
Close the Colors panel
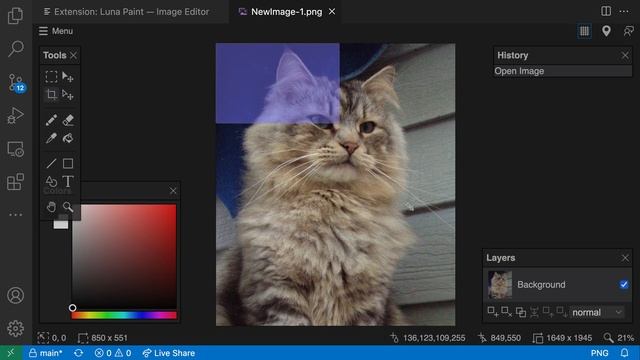pyautogui.click(x=173, y=191)
